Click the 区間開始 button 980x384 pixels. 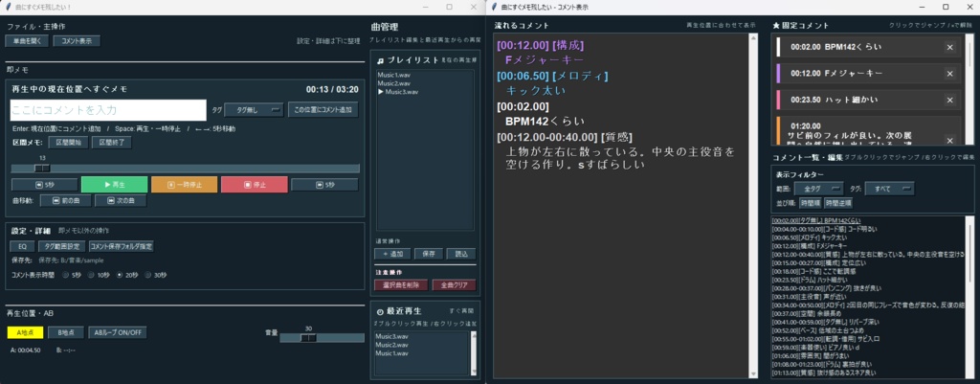pyautogui.click(x=68, y=143)
